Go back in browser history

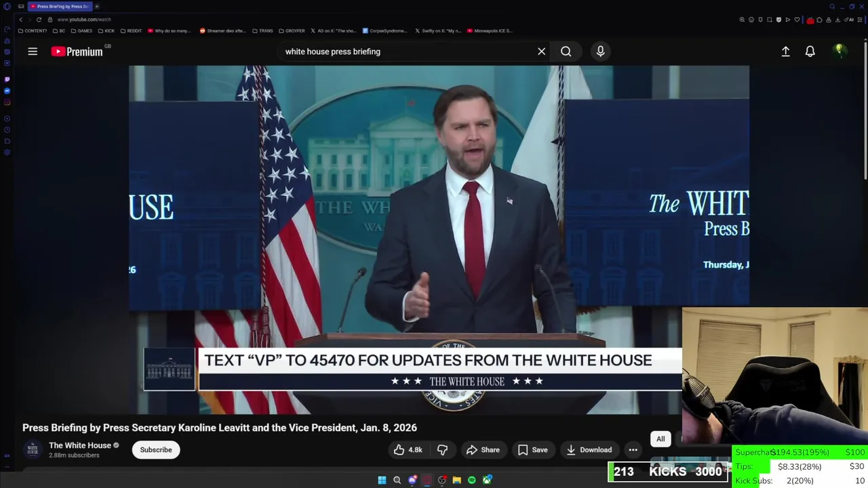[x=21, y=20]
